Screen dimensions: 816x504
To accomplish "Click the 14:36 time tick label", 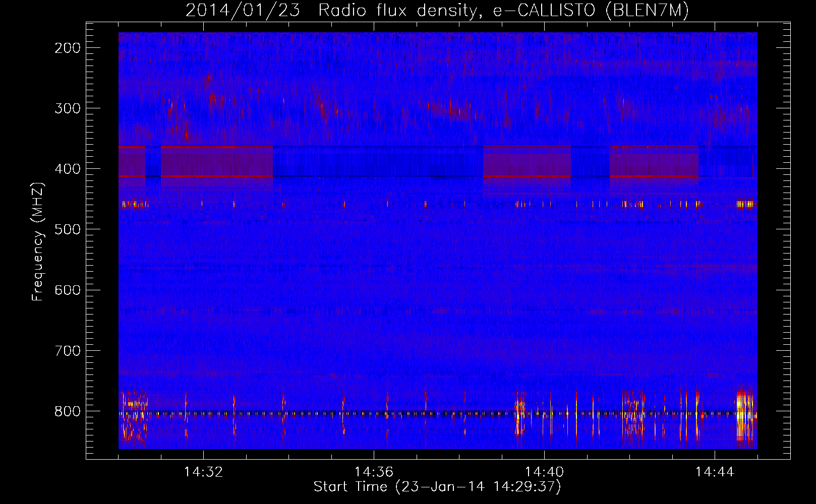I will 374,472.
